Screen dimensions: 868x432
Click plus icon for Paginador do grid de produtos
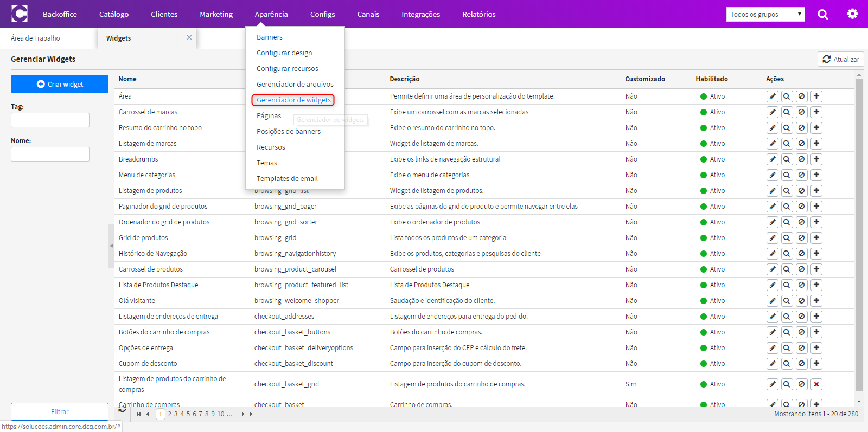pos(816,207)
